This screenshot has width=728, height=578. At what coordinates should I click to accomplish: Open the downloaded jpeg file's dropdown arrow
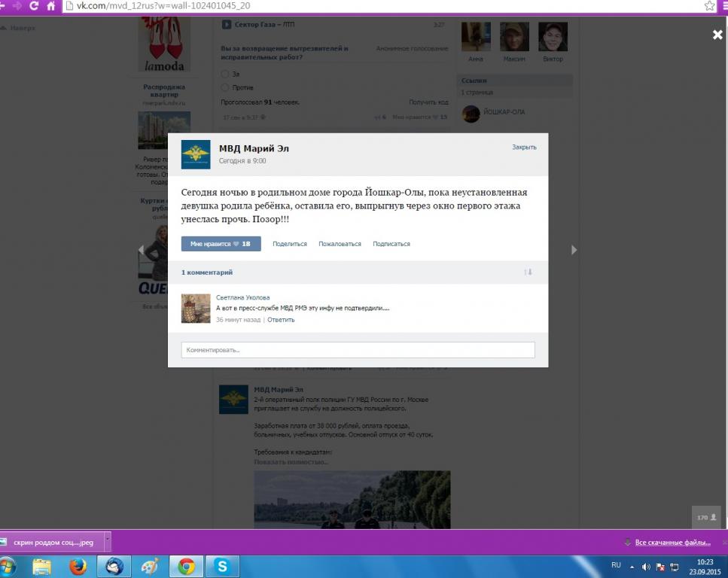[x=107, y=542]
